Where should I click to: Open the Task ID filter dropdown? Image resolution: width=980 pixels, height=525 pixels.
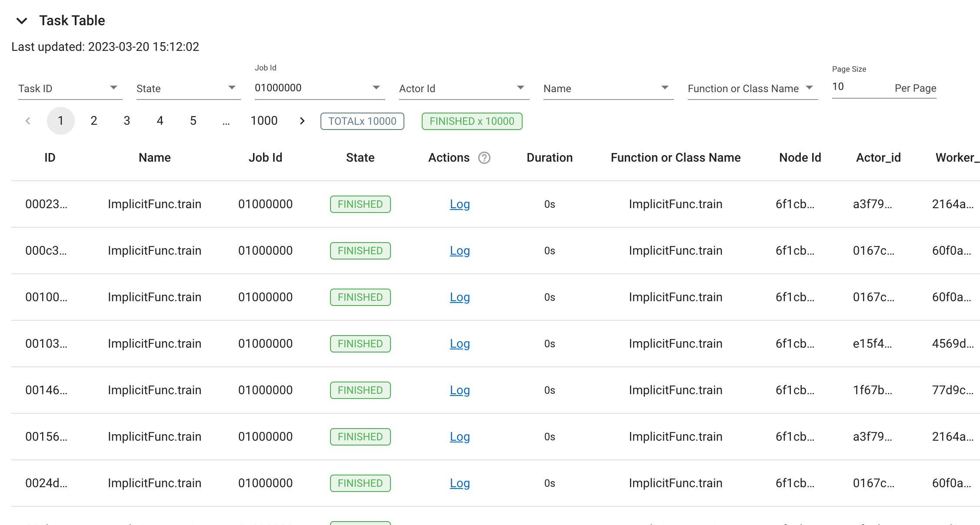(70, 88)
